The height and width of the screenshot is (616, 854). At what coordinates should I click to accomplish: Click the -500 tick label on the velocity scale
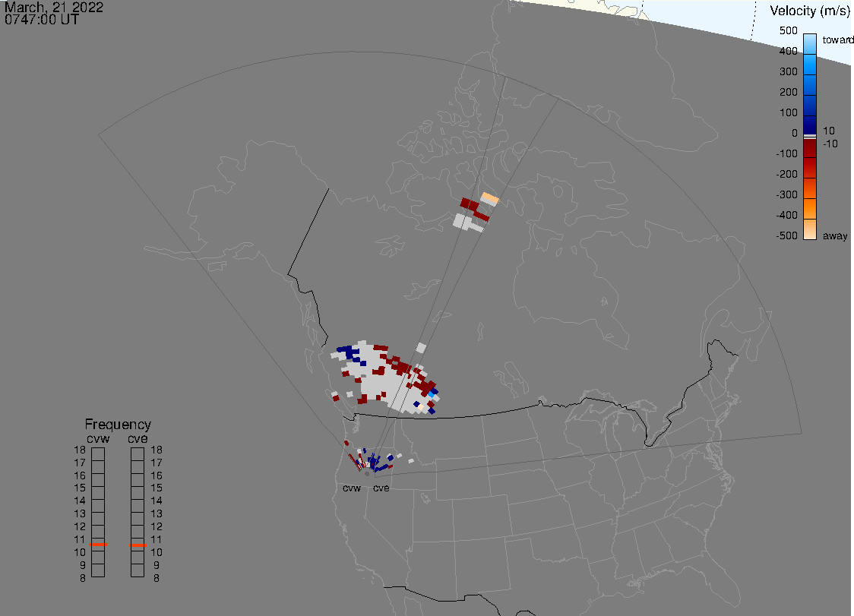(x=786, y=235)
